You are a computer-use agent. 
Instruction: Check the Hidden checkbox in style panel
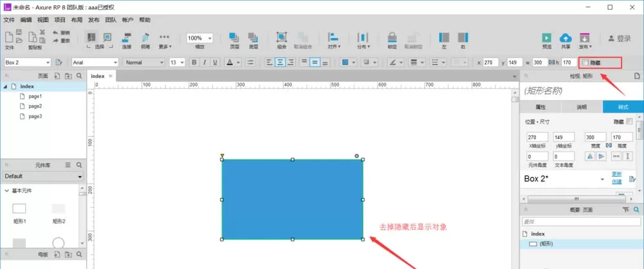[630, 122]
